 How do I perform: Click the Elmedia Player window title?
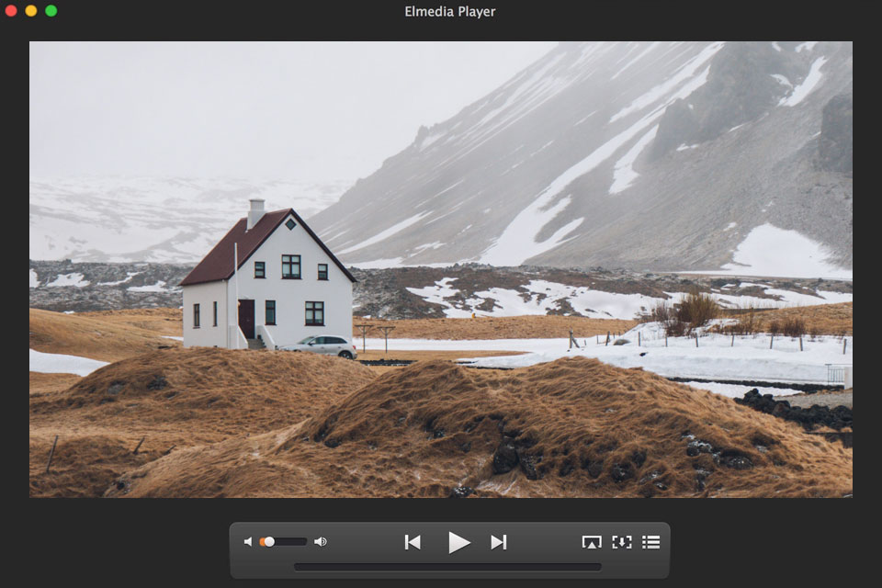[450, 12]
